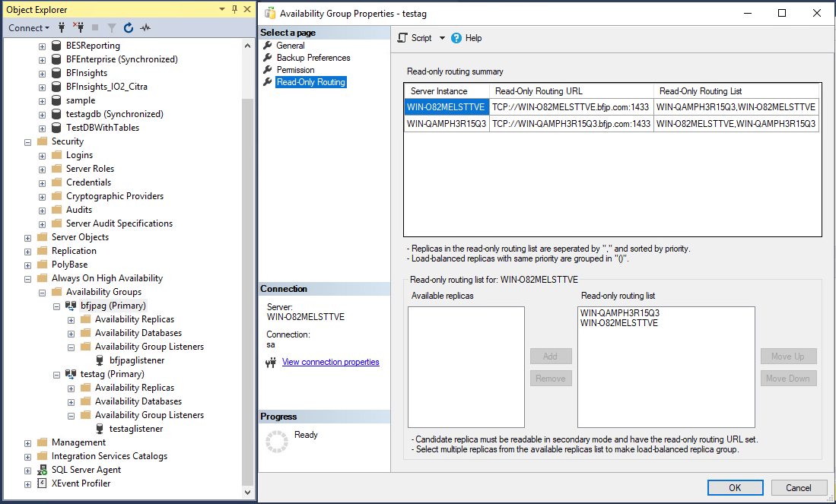Screen dimensions: 836x504
Task: Click the Connect Object Explorer plug icon
Action: 62,28
